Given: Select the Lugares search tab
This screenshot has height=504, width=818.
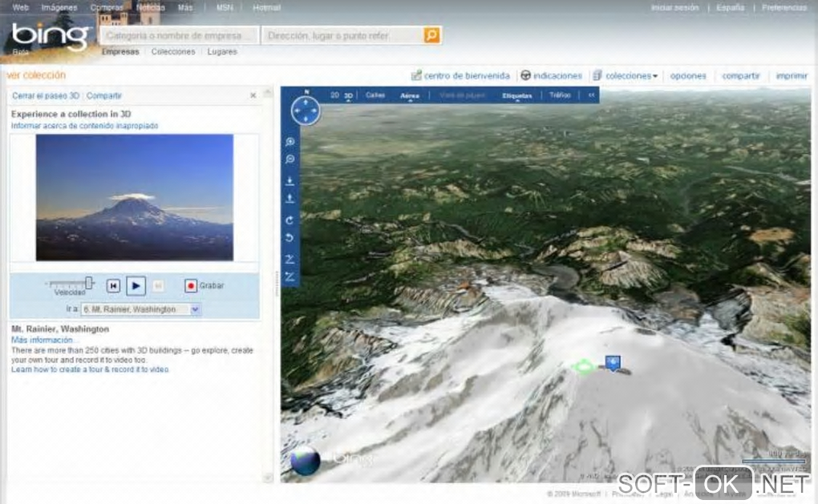Looking at the screenshot, I should 222,51.
